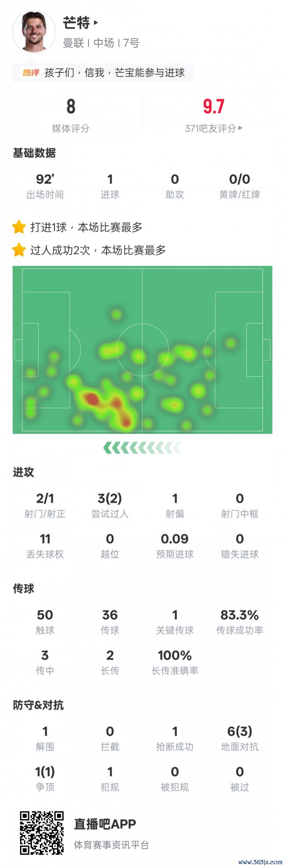This screenshot has height=868, width=285.
Task: Click the orange 热评 badge icon
Action: point(31,73)
